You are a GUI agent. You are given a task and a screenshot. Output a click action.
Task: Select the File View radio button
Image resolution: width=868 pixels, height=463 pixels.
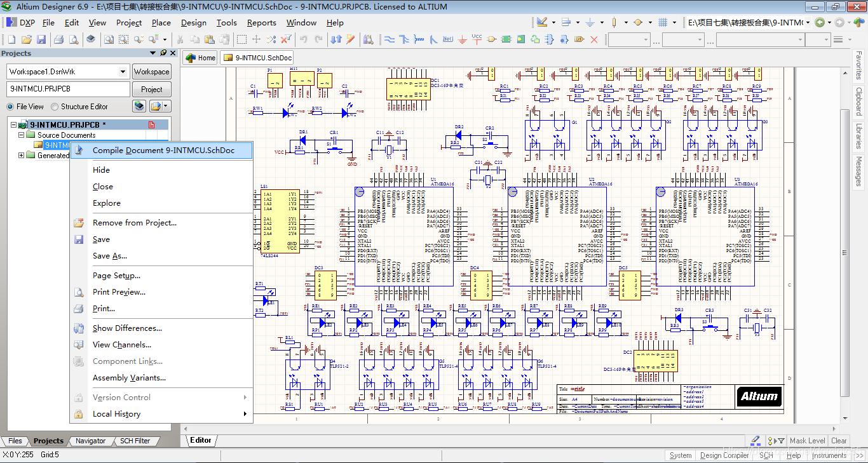[x=10, y=107]
